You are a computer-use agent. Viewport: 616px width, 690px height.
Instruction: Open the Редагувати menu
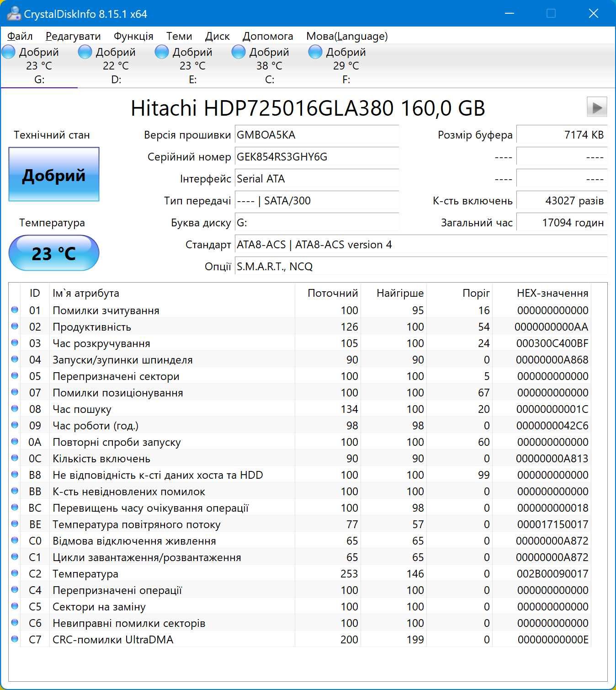click(x=73, y=36)
